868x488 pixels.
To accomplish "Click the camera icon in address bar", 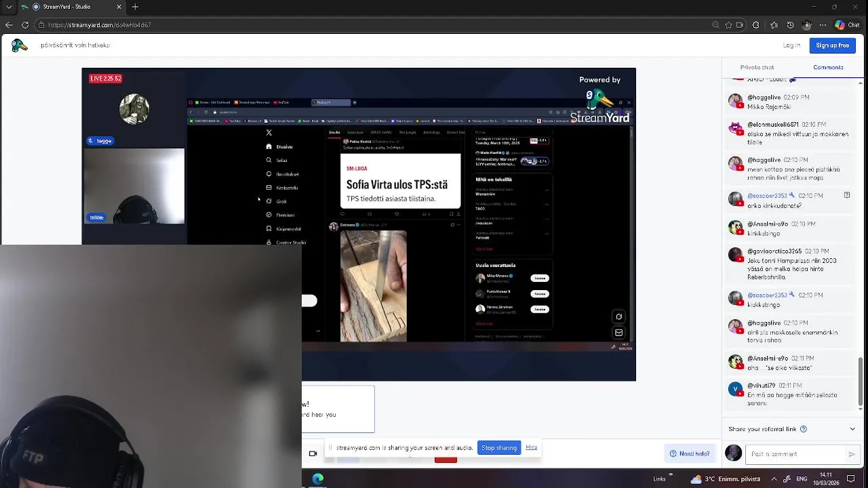I will click(740, 25).
